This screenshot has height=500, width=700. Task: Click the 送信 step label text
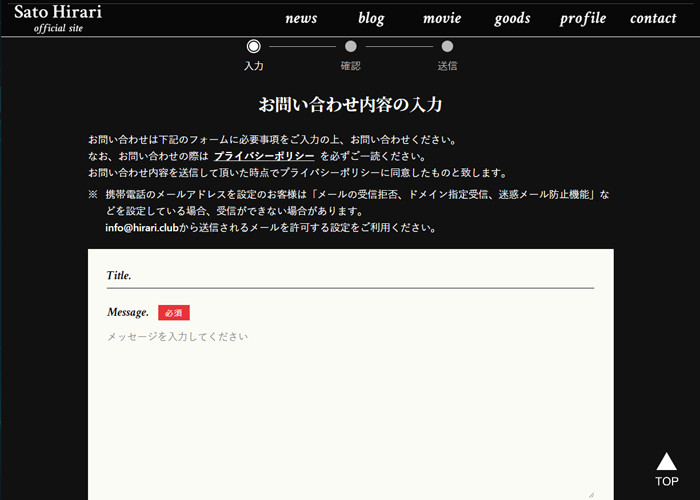pyautogui.click(x=447, y=66)
